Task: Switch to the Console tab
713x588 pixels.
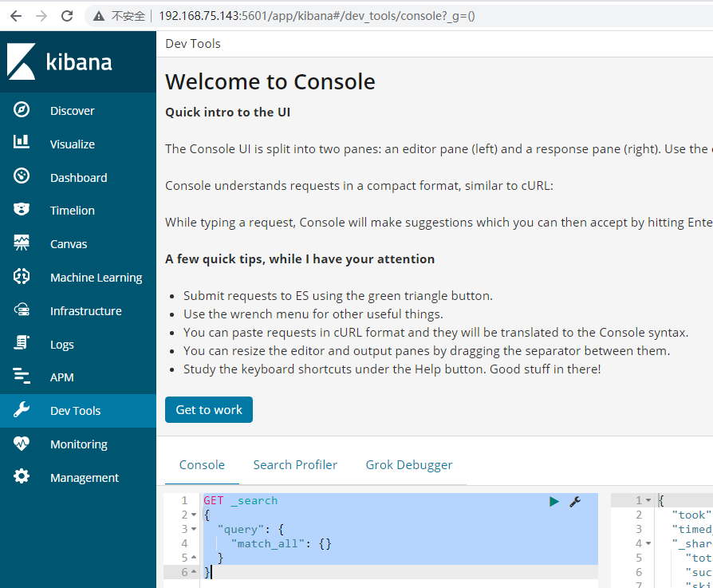Action: point(202,465)
